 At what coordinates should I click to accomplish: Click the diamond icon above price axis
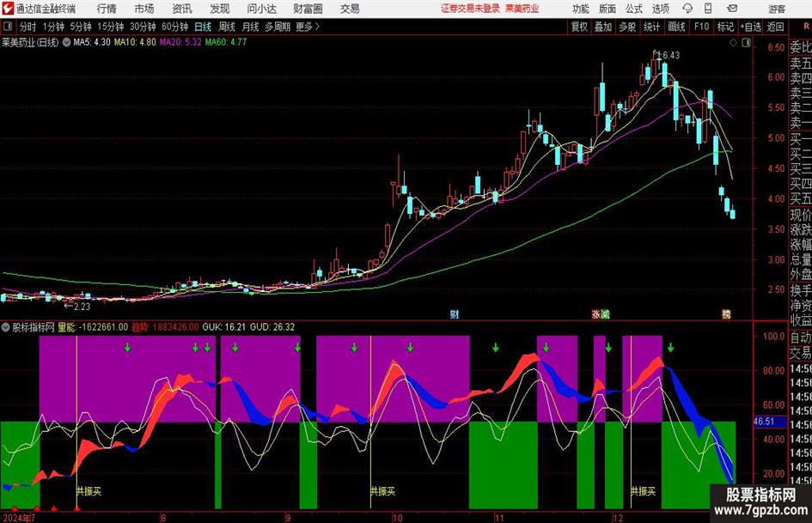point(733,43)
